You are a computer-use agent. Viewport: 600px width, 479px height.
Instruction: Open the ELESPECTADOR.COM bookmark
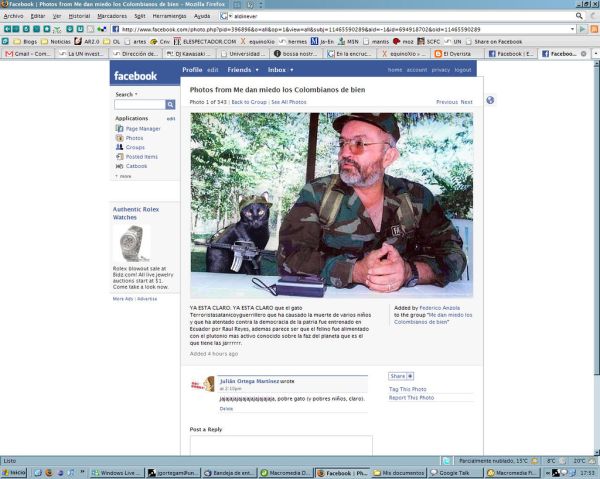205,42
